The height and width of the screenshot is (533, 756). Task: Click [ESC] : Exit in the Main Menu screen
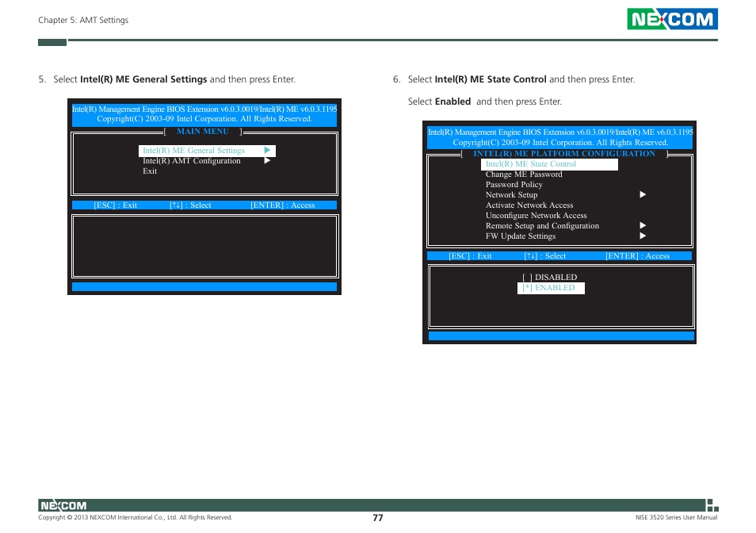115,205
